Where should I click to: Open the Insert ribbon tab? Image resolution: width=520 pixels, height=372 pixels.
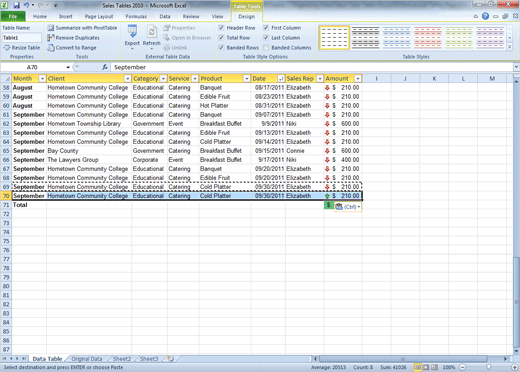click(x=65, y=16)
